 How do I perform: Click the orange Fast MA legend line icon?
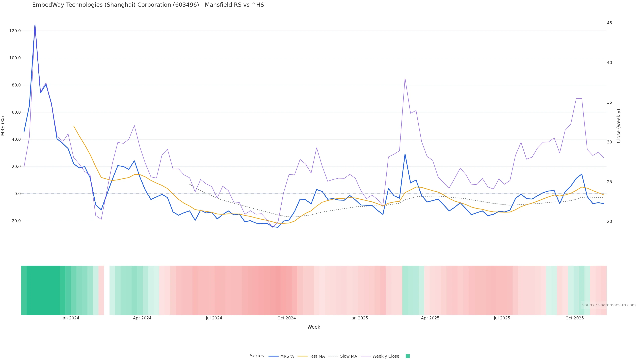(303, 356)
